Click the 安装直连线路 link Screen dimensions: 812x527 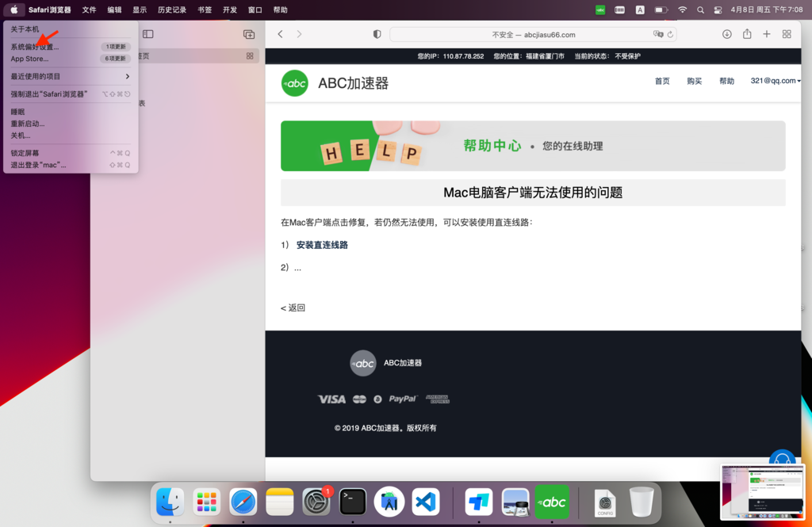pos(322,245)
